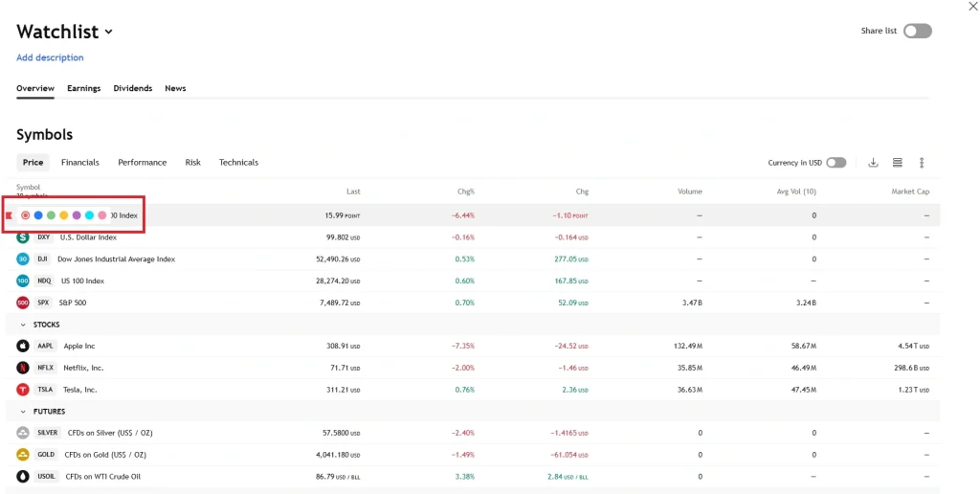Sort by the Volume column header

[690, 191]
